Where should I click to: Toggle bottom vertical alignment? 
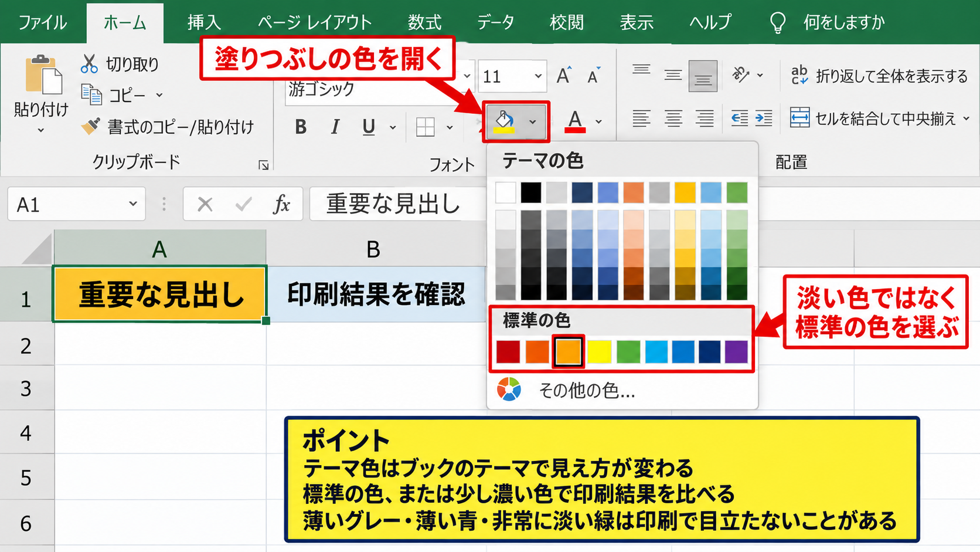coord(703,76)
